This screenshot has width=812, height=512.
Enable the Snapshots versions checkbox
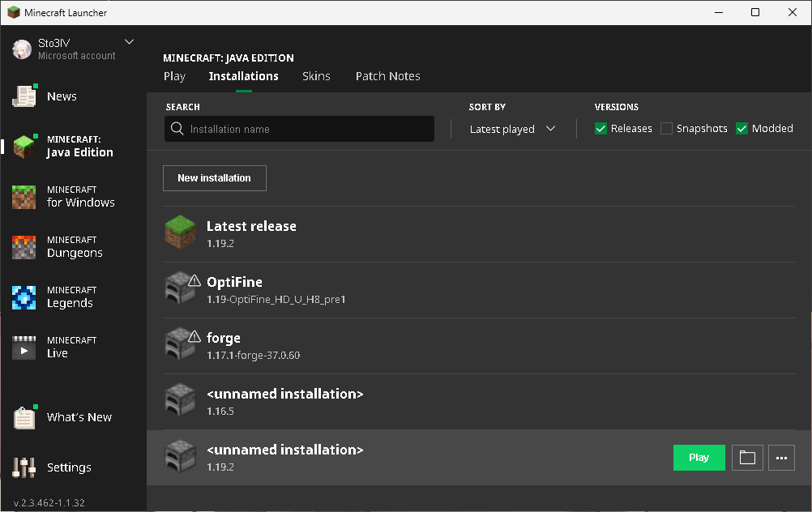(666, 128)
